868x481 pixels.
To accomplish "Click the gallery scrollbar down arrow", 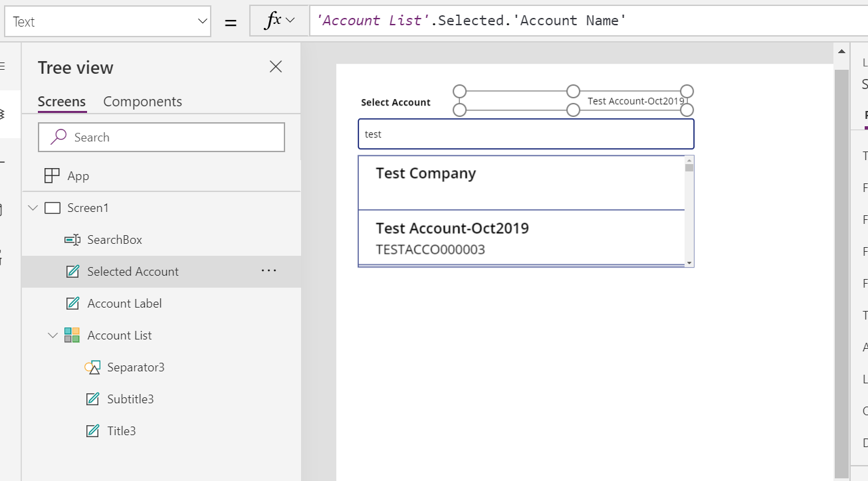I will click(689, 263).
